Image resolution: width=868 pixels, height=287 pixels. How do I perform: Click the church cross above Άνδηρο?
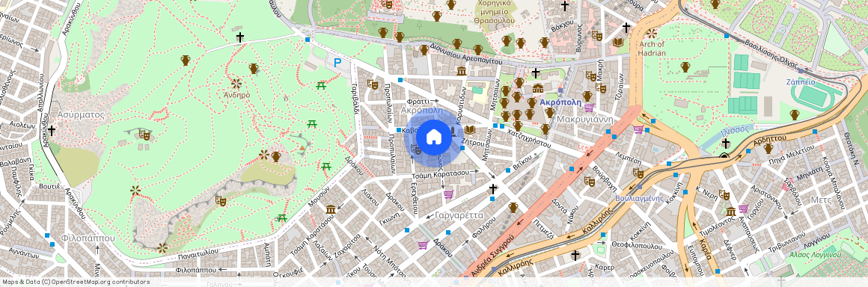tap(239, 37)
